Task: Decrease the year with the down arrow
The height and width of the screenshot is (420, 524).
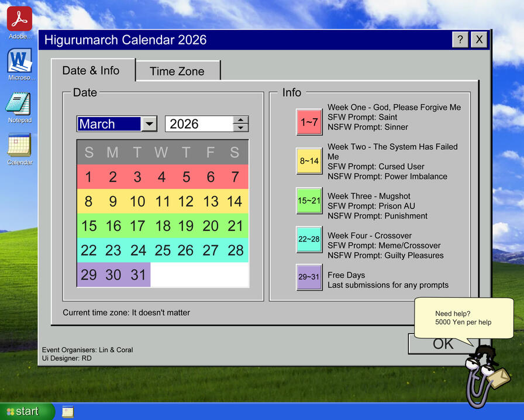Action: (240, 128)
